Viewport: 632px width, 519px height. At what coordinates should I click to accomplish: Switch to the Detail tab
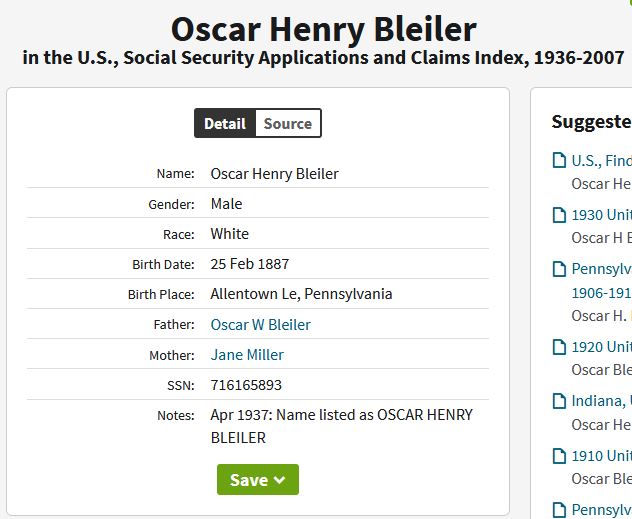point(225,124)
